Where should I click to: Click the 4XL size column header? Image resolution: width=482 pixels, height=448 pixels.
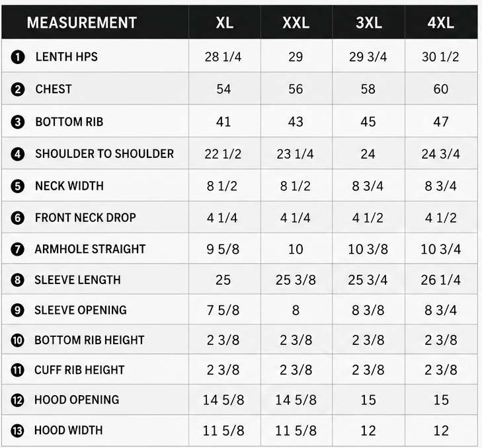click(440, 22)
